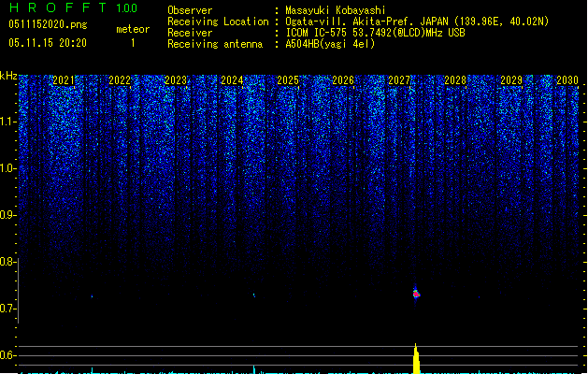Click the meteor count label
This screenshot has width=588, height=374.
click(132, 29)
